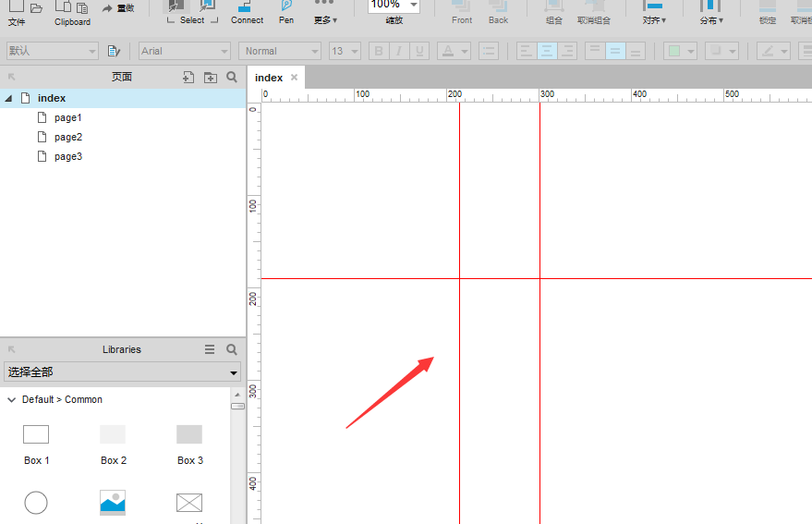Toggle the Select mode tool
Viewport: 812px width, 524px height.
[x=192, y=12]
